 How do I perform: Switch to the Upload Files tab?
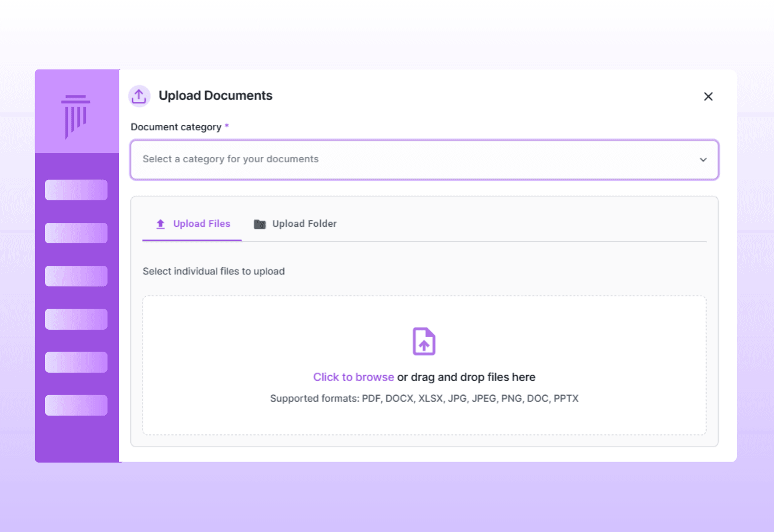point(192,224)
